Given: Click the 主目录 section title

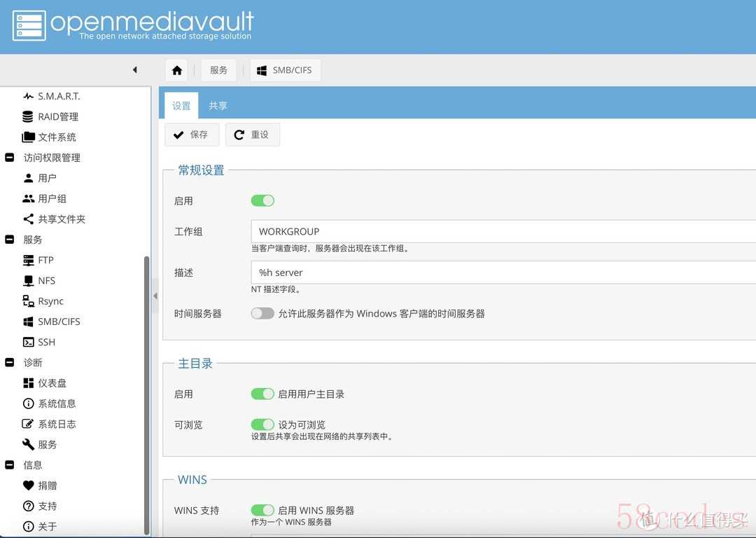Looking at the screenshot, I should [195, 364].
